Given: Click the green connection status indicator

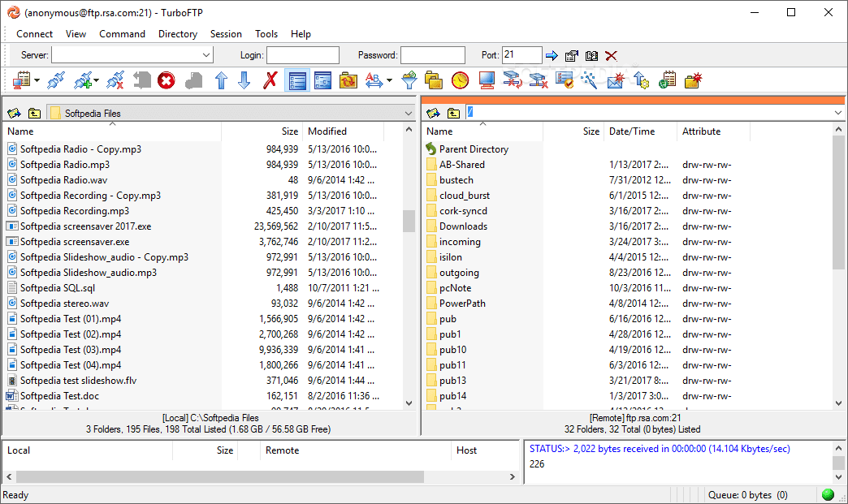Looking at the screenshot, I should (x=828, y=495).
